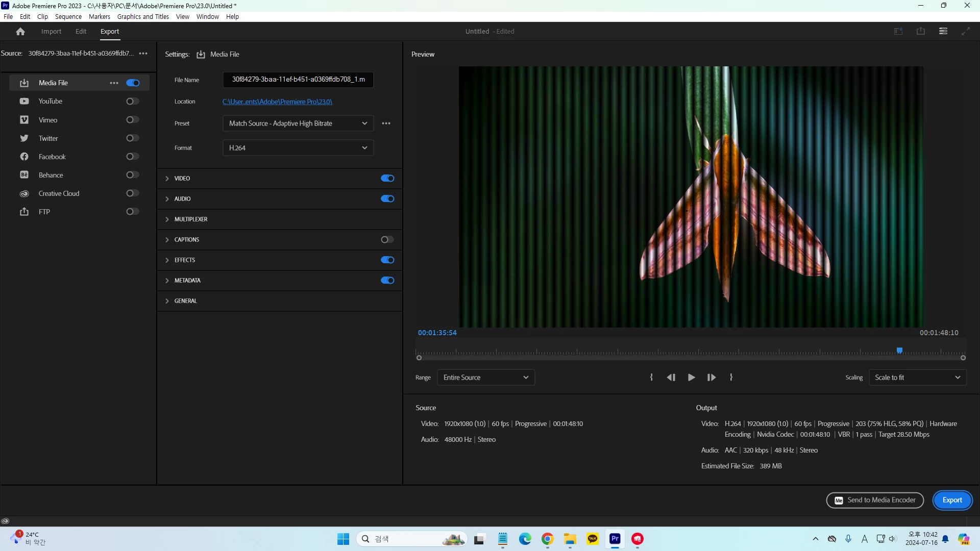Screen dimensions: 980x551
Task: Click the blue playhead on preview timeline
Action: tap(899, 350)
